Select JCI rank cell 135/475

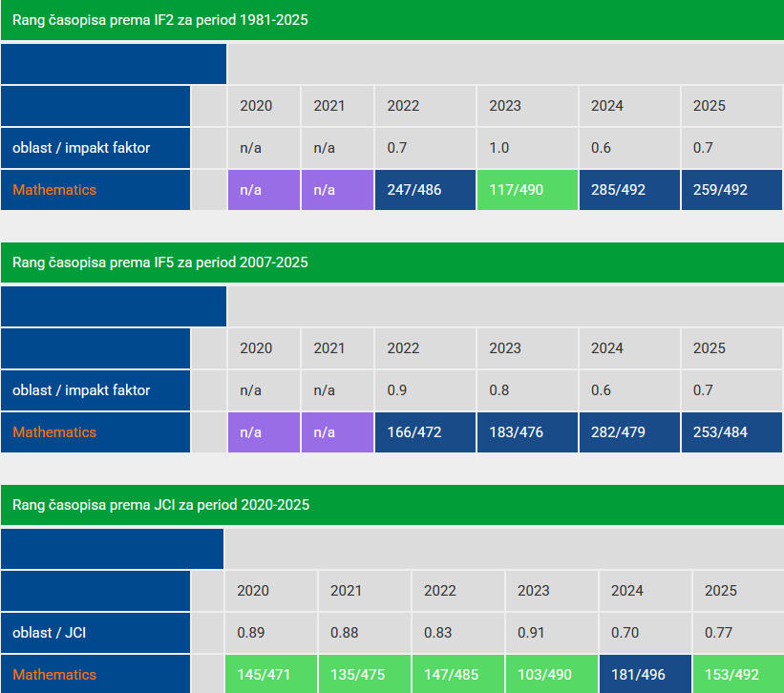click(365, 674)
